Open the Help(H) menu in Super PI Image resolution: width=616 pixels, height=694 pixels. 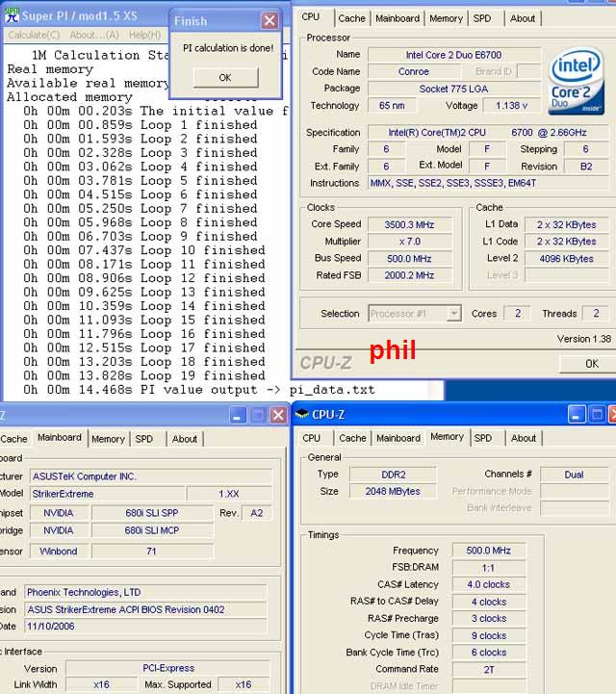145,35
